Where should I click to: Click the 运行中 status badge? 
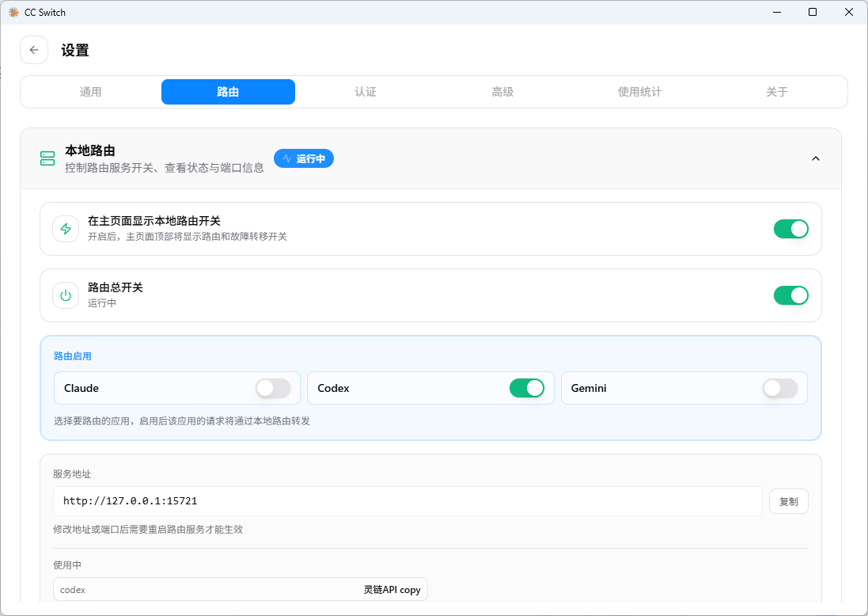point(304,158)
